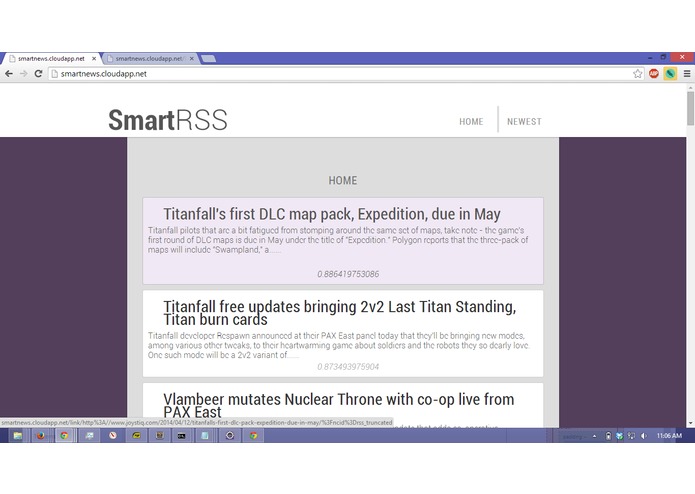This screenshot has width=695, height=494.
Task: Click the 11:06 AM system clock
Action: [x=669, y=436]
